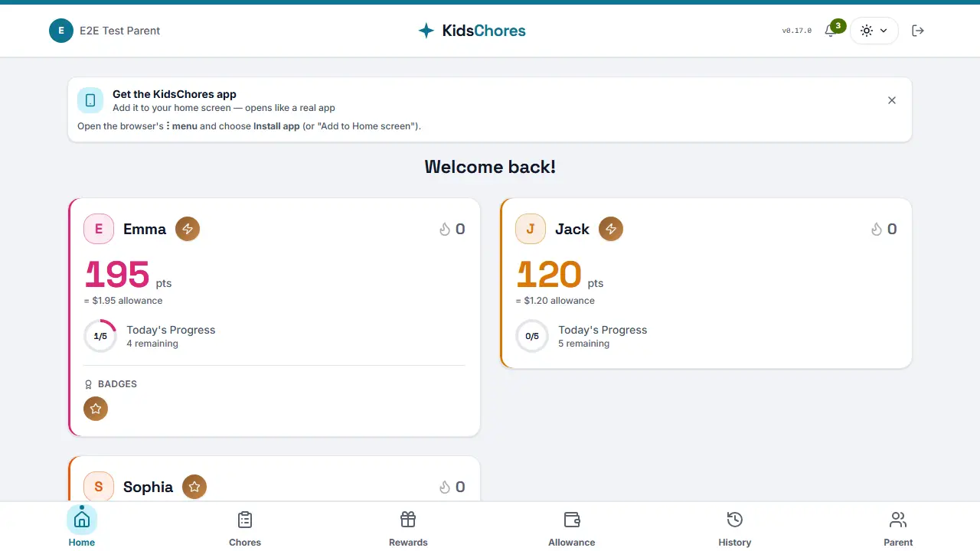Click Jack's 120 points total
This screenshot has width=980, height=551.
[548, 274]
